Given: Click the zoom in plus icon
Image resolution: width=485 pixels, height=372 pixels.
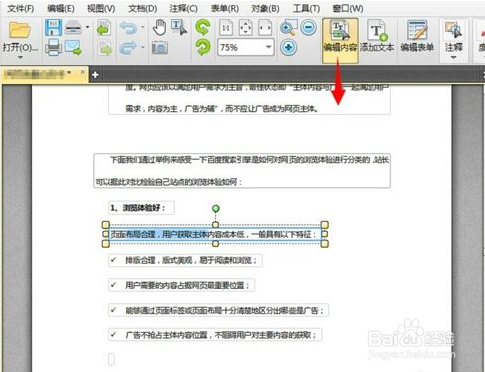Looking at the screenshot, I should [x=288, y=47].
